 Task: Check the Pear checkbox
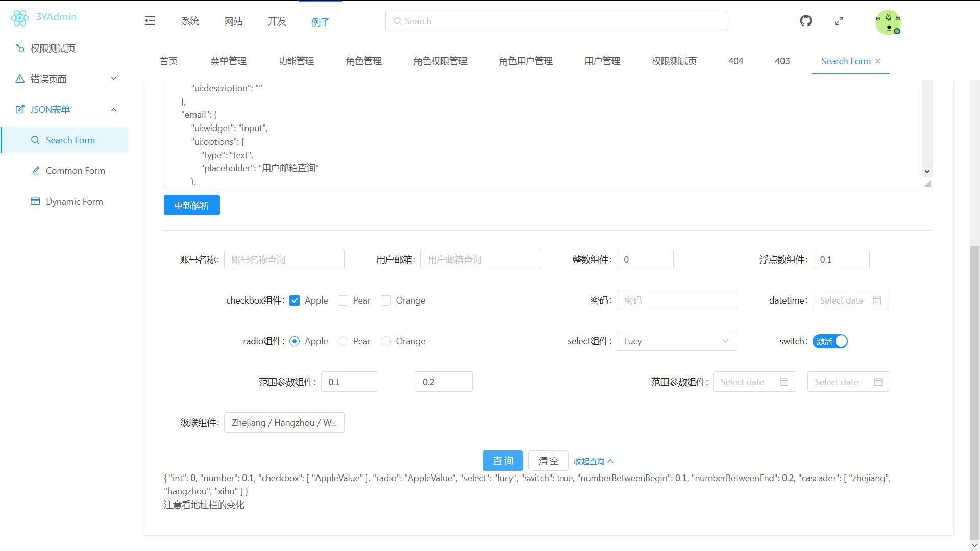tap(343, 300)
